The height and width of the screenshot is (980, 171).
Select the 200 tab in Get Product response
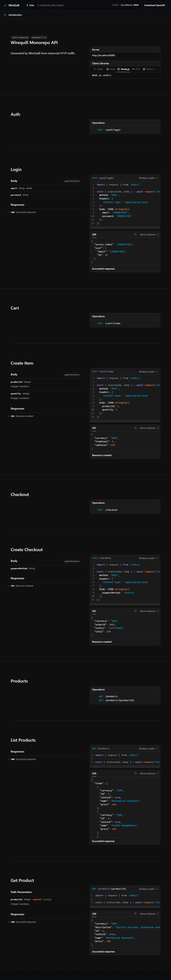[94, 914]
